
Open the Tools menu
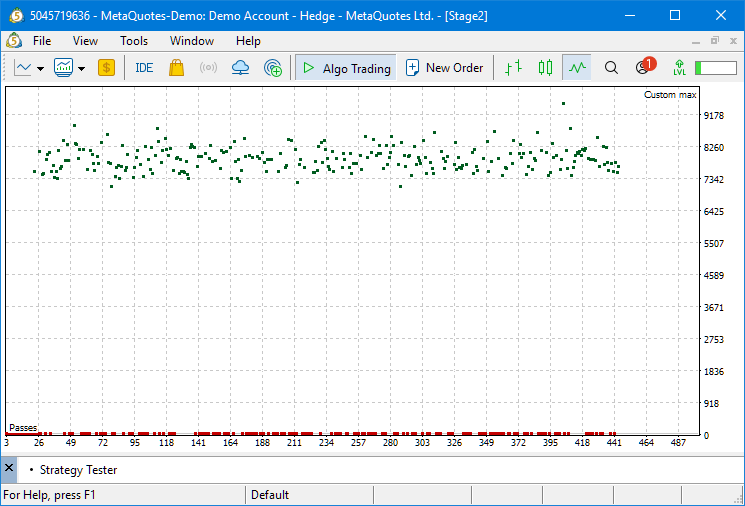(x=134, y=41)
